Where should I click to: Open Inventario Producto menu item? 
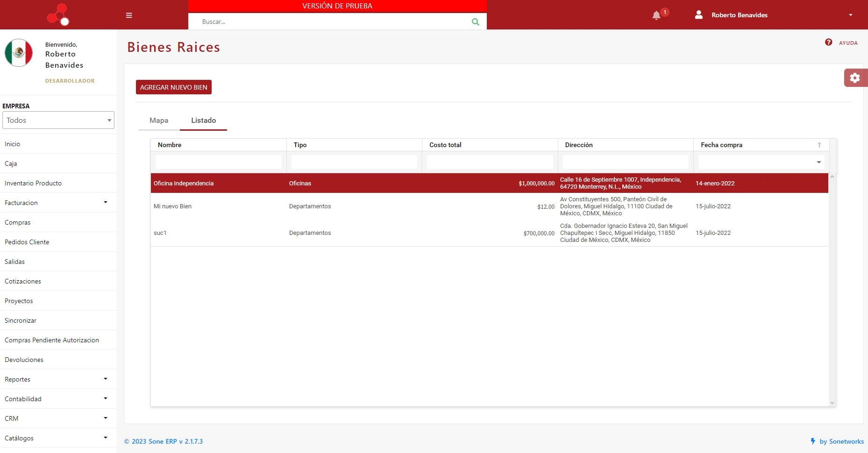58,183
